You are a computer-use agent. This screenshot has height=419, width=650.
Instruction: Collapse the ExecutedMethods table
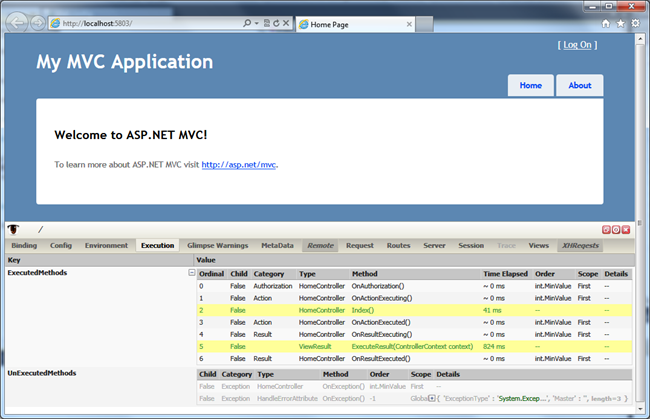(x=191, y=273)
